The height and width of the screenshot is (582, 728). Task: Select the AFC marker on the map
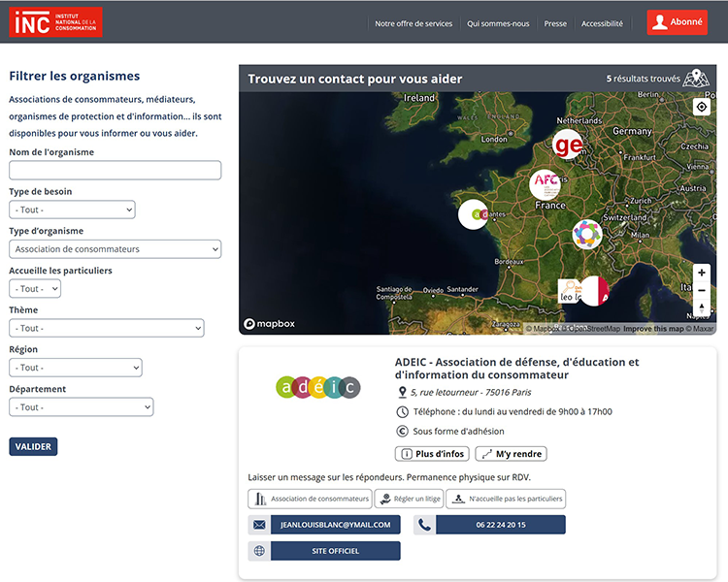tap(546, 184)
